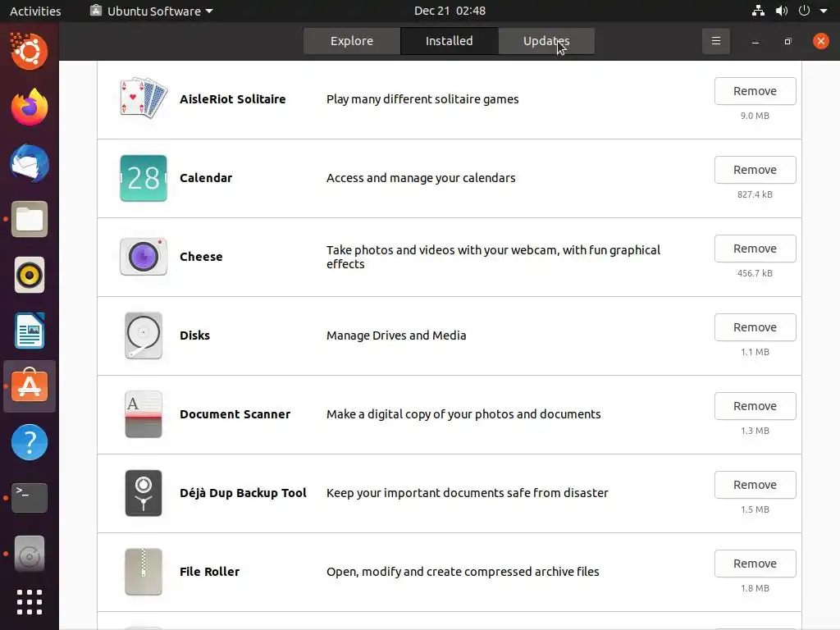
Task: Click the File Roller archive icon
Action: click(x=144, y=572)
